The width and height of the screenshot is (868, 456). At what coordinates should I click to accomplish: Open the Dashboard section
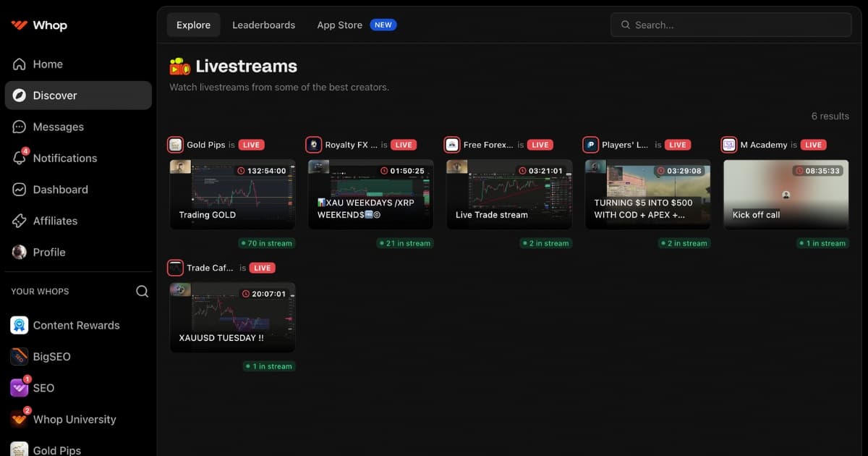point(58,189)
